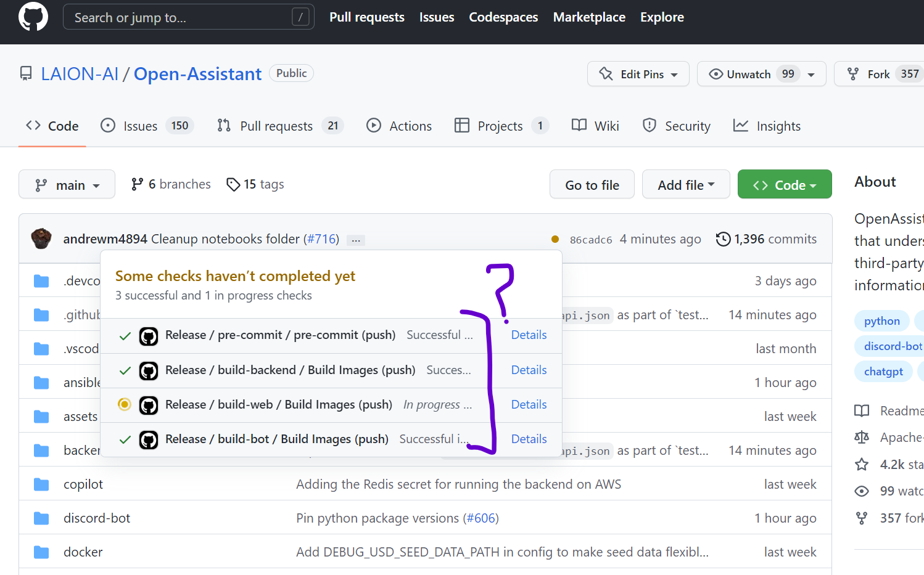This screenshot has width=924, height=575.
Task: Click the branch icon beside 6 branches
Action: point(137,184)
